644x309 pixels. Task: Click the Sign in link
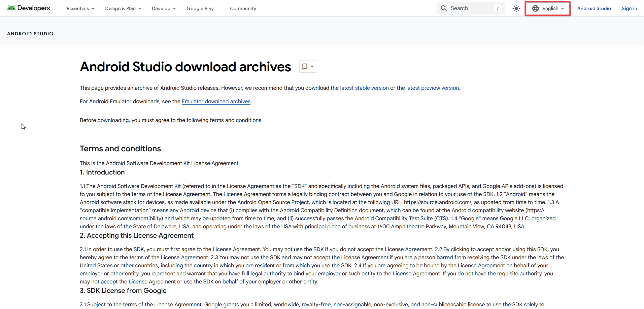coord(629,8)
